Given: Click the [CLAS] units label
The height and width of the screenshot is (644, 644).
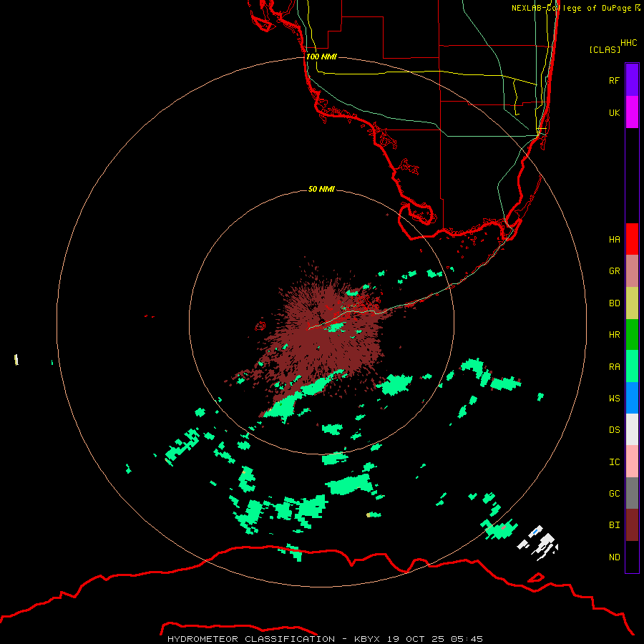Looking at the screenshot, I should coord(605,49).
